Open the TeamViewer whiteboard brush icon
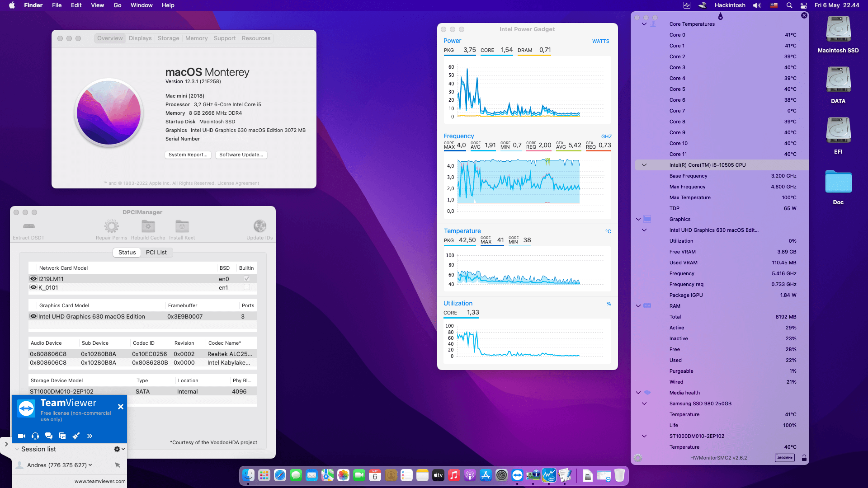This screenshot has height=488, width=868. 76,436
